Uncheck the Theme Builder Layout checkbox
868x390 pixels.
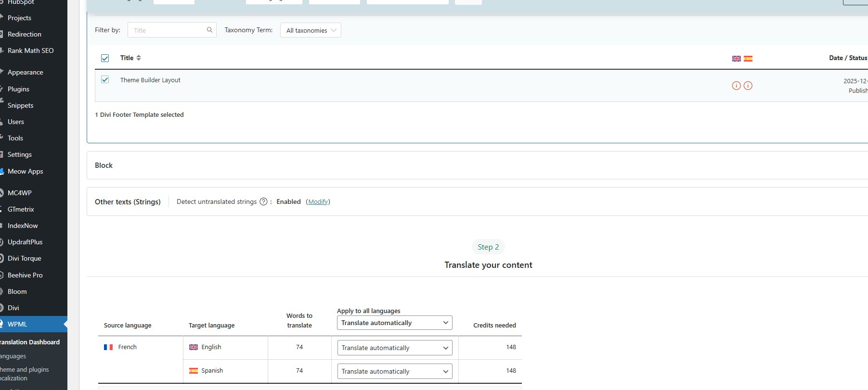tap(105, 80)
